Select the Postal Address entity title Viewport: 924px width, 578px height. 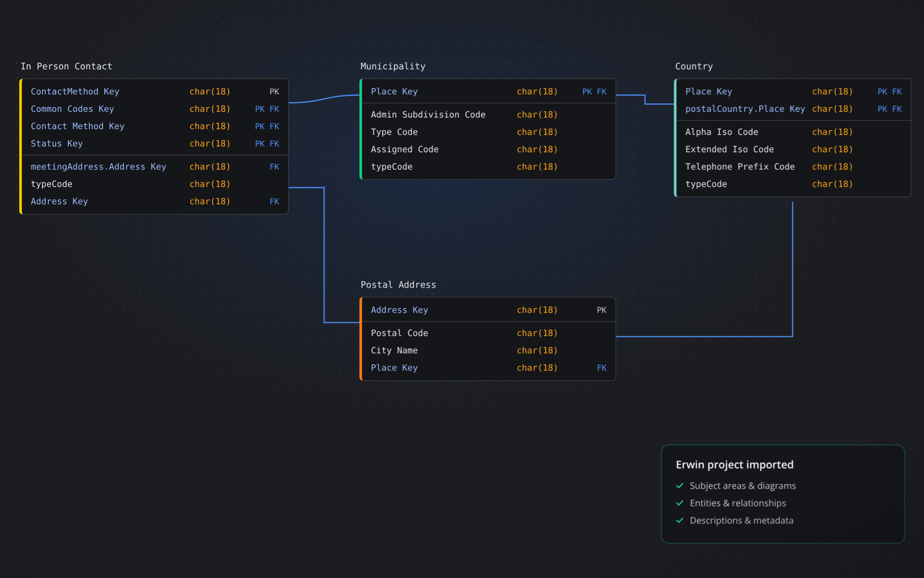click(398, 285)
